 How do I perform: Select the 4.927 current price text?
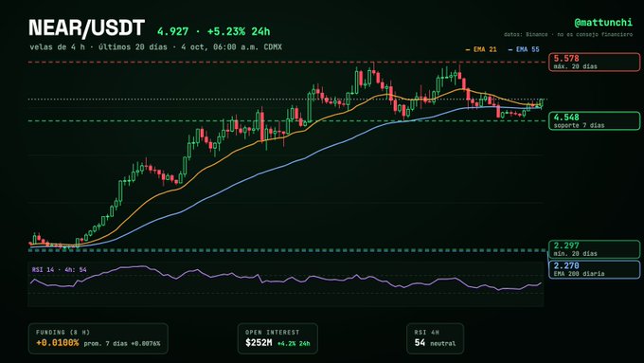(x=173, y=31)
